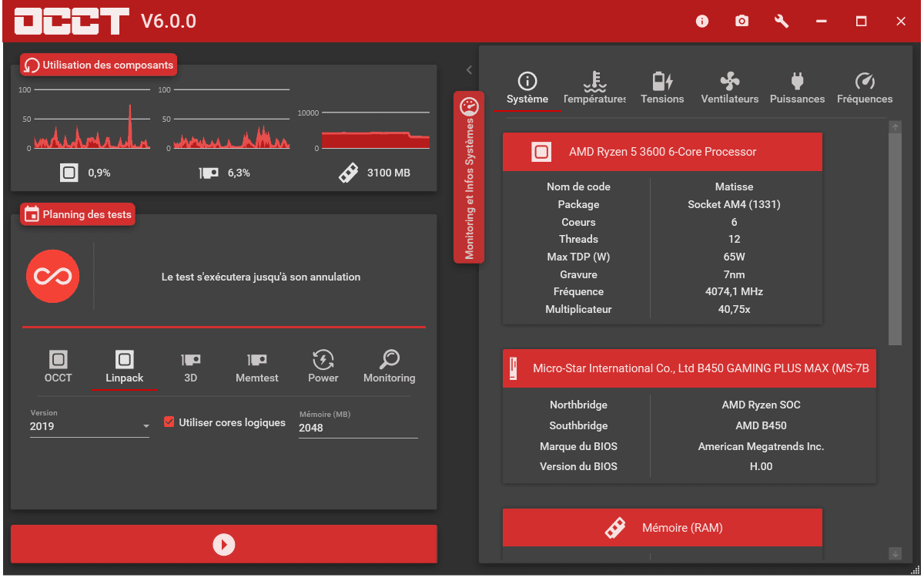Click the infinite test duration icon
This screenshot has height=578, width=924.
[53, 276]
